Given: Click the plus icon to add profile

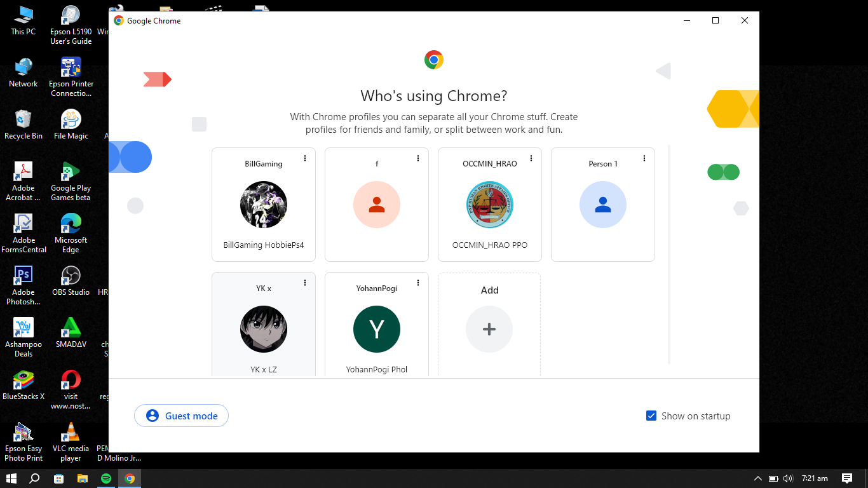Looking at the screenshot, I should 489,329.
